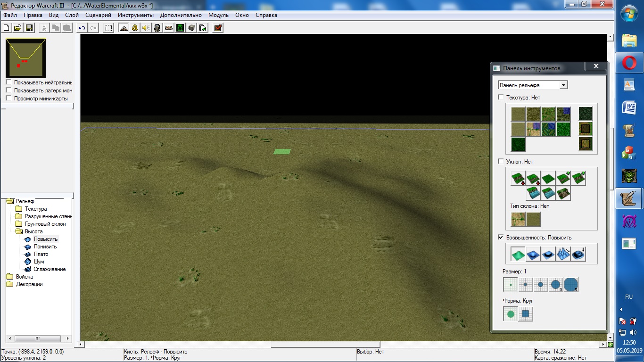This screenshot has width=644, height=362.
Task: Pick the solid dark green texture in the bottom row
Action: click(518, 144)
